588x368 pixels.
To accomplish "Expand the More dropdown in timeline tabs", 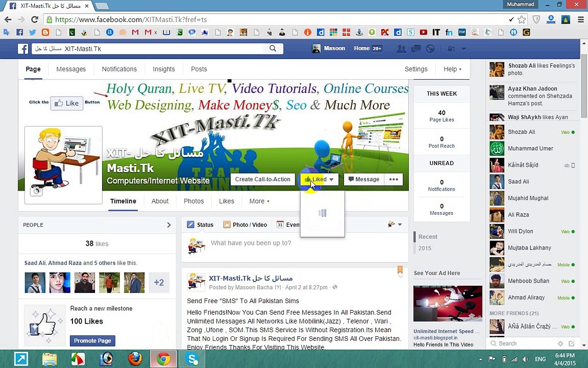I will pos(259,201).
